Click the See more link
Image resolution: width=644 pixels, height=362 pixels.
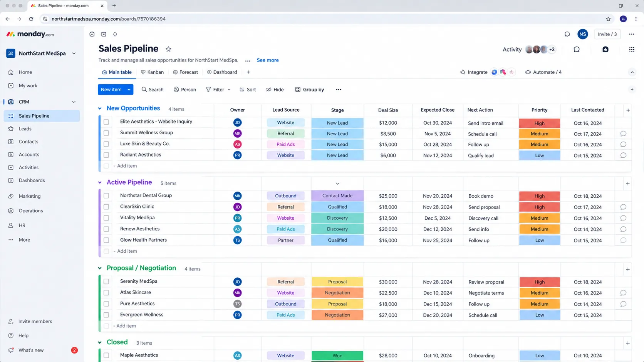(268, 60)
